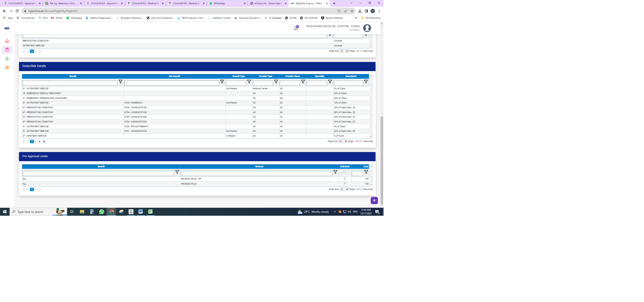Click the filter icon for Sub Benefit column

222,82
